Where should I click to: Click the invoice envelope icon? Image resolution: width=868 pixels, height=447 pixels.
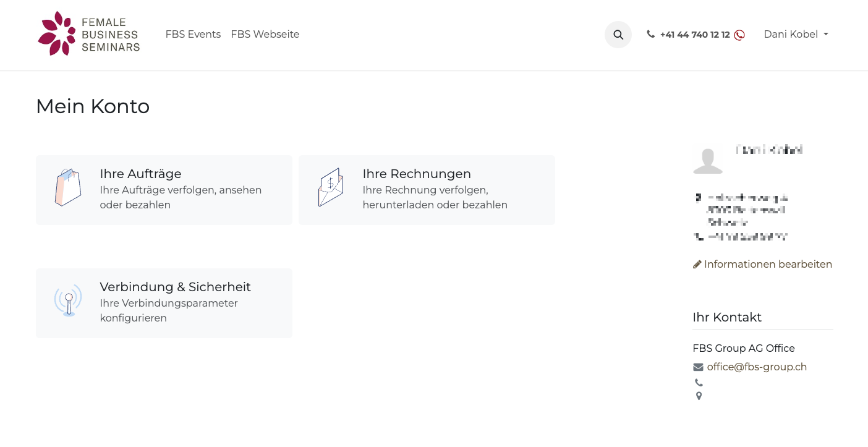point(331,187)
